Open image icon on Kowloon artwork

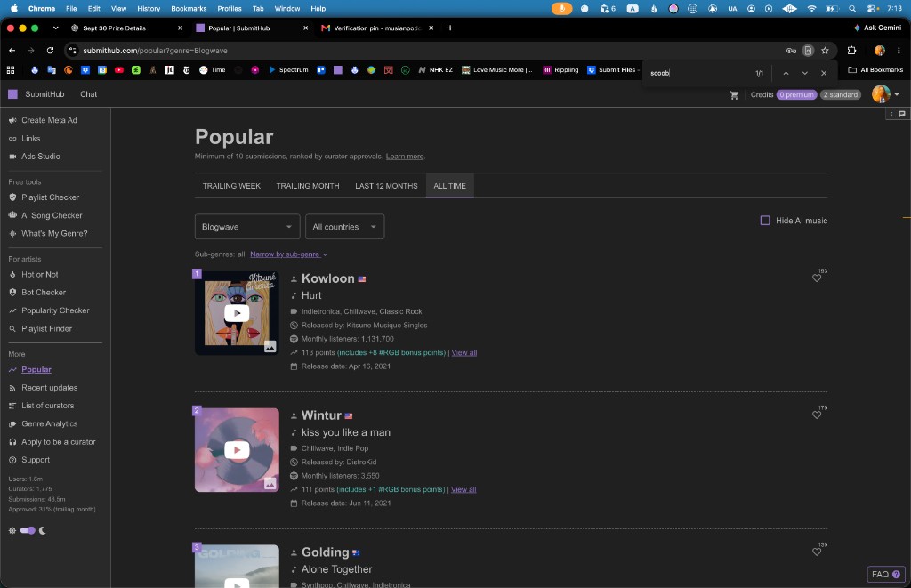(270, 346)
